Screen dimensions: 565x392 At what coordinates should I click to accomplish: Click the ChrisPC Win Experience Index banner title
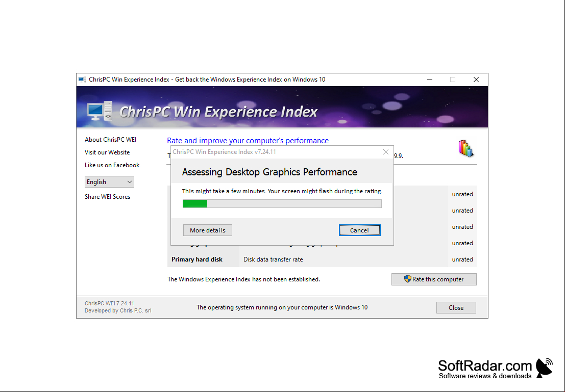pyautogui.click(x=218, y=112)
